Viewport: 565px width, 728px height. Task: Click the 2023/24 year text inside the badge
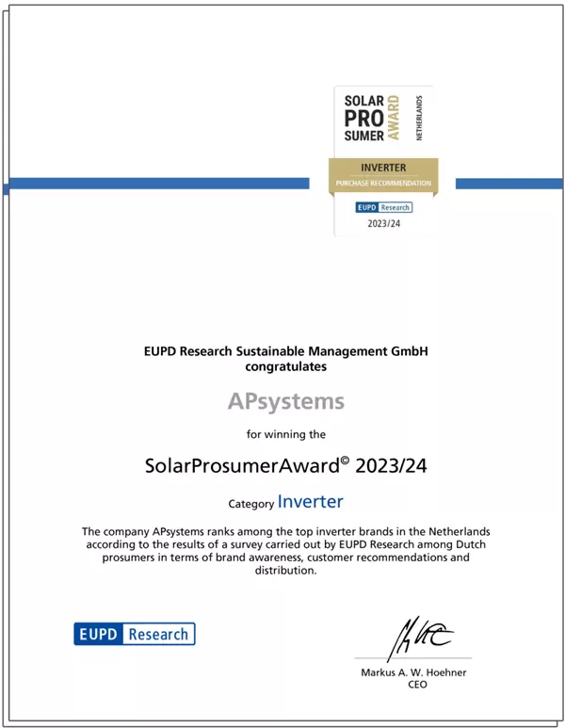tap(383, 224)
